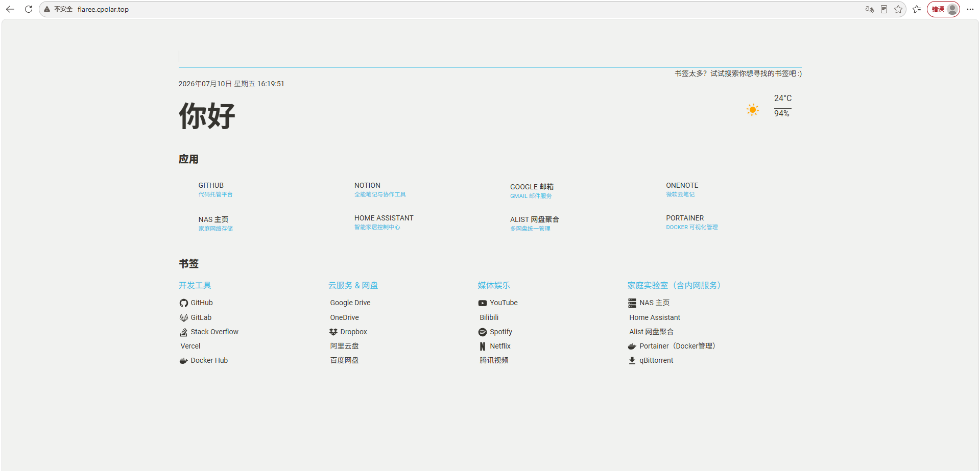Open the Dropbox icon bookmark
The image size is (980, 471).
click(x=333, y=332)
